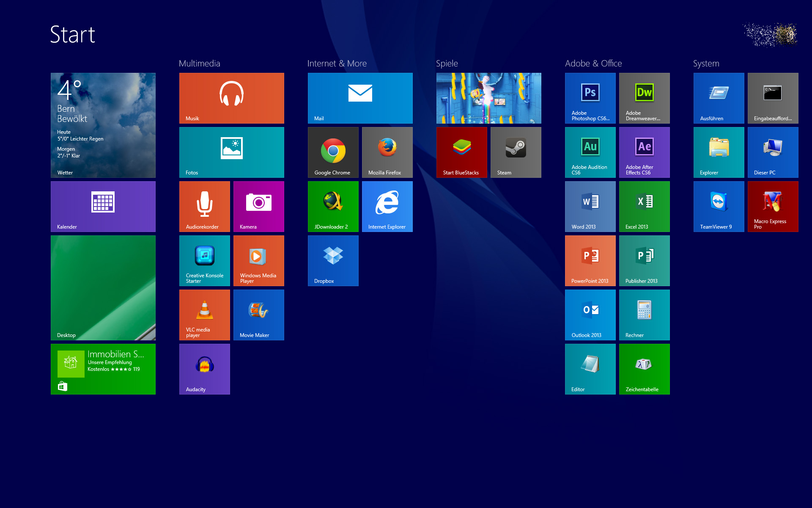Open the game live tile under Spiele
Image resolution: width=812 pixels, height=508 pixels.
pos(488,98)
